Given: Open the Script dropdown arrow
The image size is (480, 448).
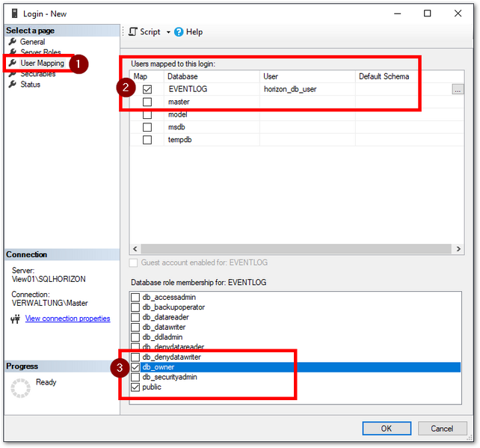Looking at the screenshot, I should tap(168, 32).
